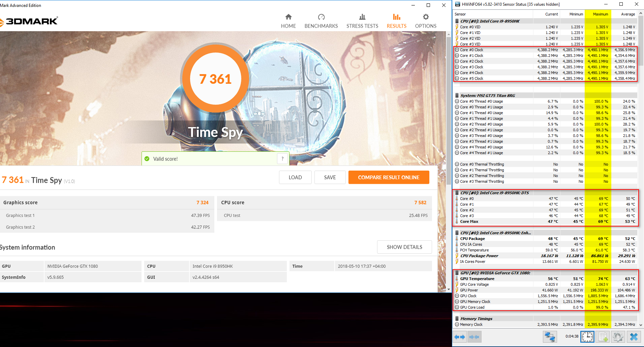Click the HWiNFO network remote monitoring icon
The height and width of the screenshot is (347, 644).
click(550, 337)
